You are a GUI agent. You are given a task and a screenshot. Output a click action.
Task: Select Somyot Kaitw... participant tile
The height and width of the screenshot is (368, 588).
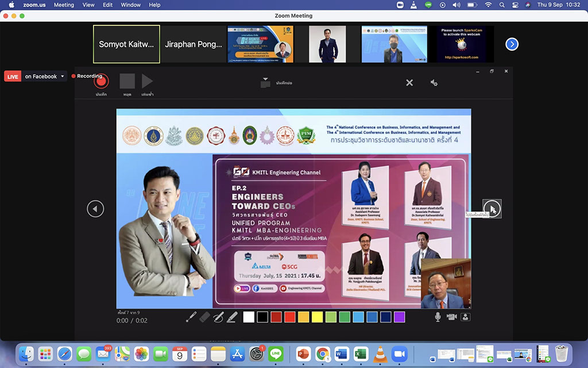click(126, 44)
